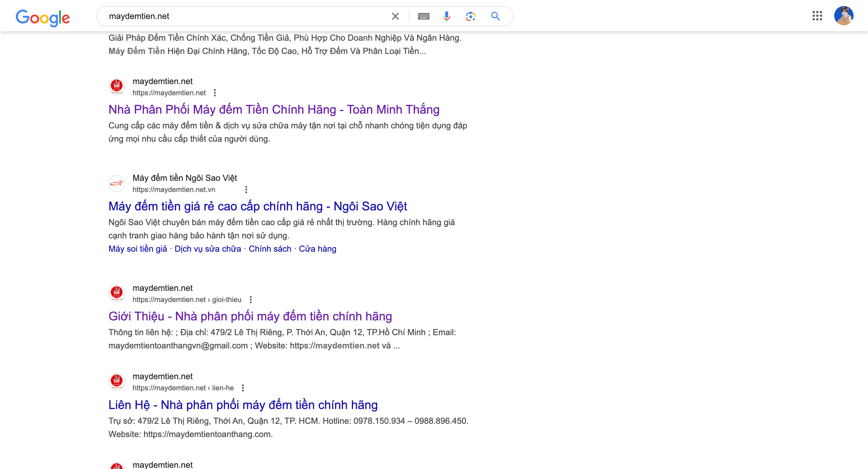Open result options for the Ngôi Sao Việt result
Image resolution: width=868 pixels, height=469 pixels.
(246, 189)
